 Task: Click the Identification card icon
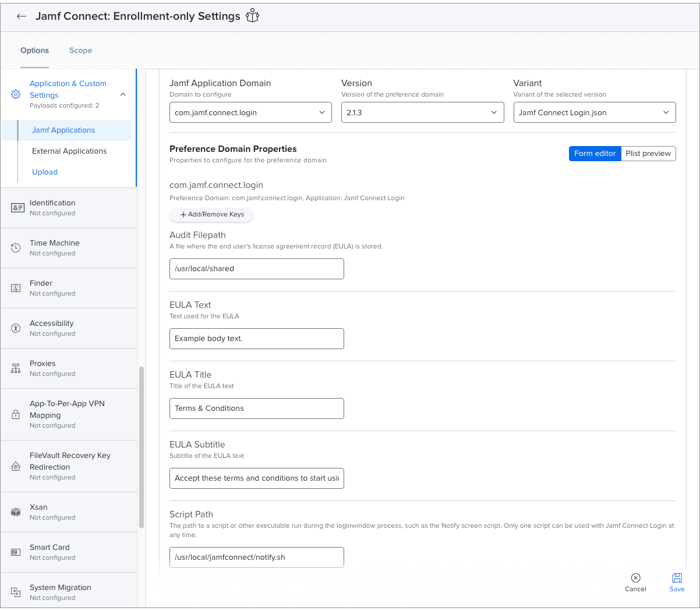tap(17, 208)
